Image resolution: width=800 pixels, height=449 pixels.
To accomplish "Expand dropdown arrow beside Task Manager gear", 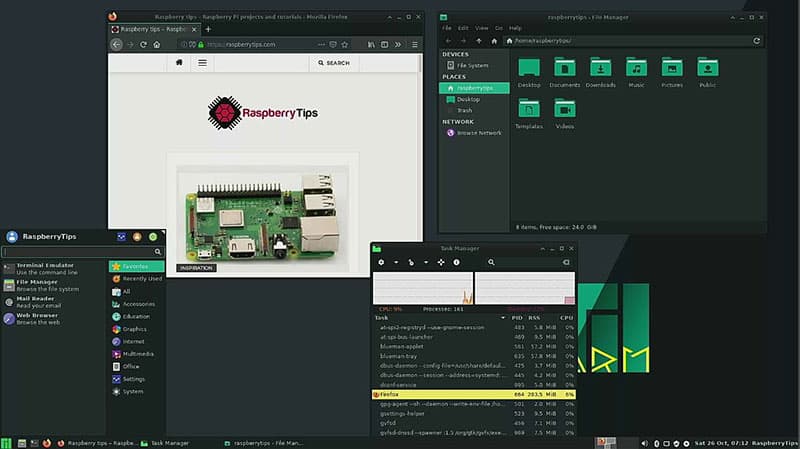I will pyautogui.click(x=396, y=262).
